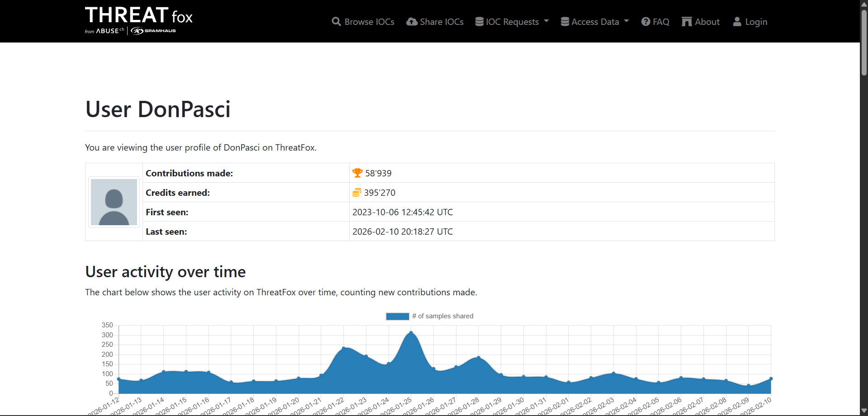
Task: Click the chart data point for 2026-01-14
Action: (164, 372)
